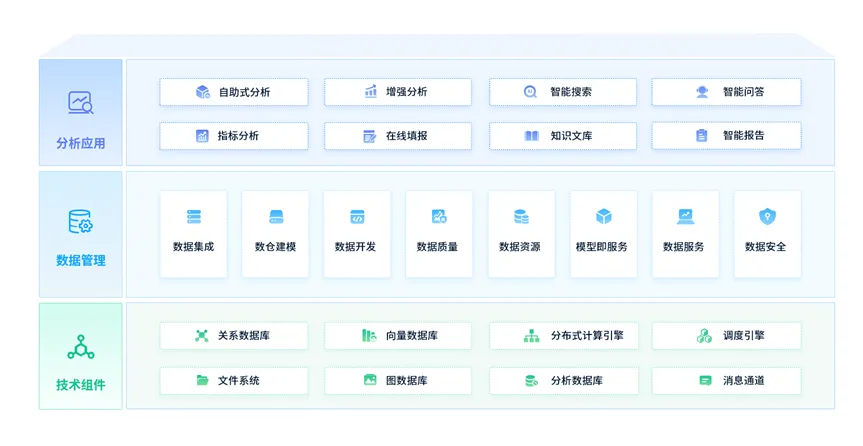This screenshot has height=446, width=863.
Task: Open the 智能问答 text label
Action: (744, 92)
